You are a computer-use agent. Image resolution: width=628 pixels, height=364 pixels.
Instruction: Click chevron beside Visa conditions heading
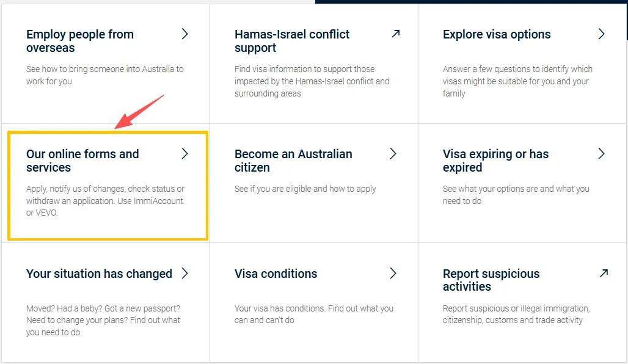tap(393, 274)
